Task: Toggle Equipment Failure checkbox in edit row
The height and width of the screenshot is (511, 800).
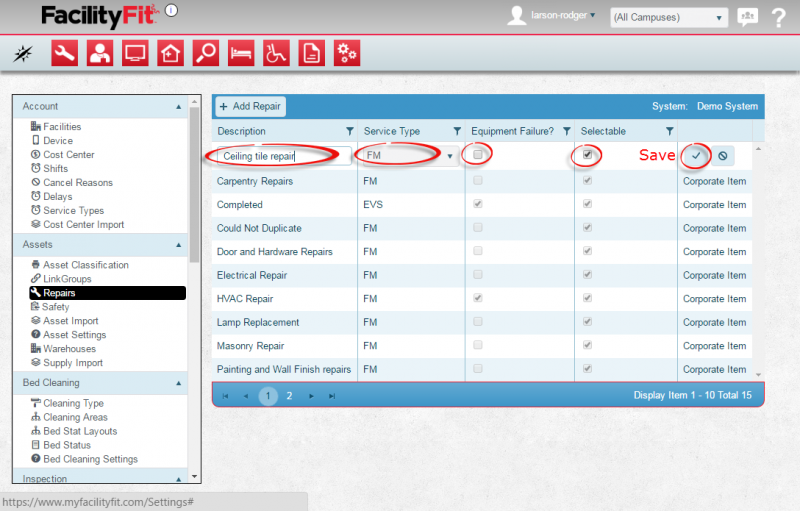Action: [x=479, y=155]
